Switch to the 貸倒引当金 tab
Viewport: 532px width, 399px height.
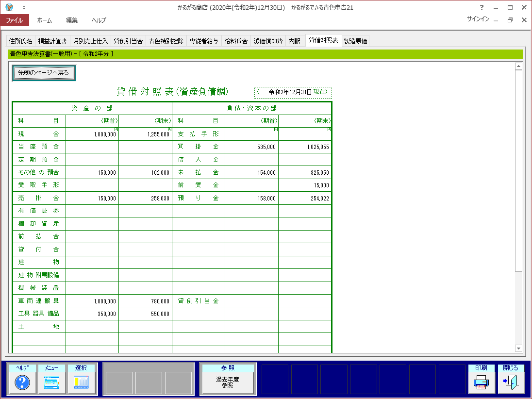pyautogui.click(x=128, y=41)
